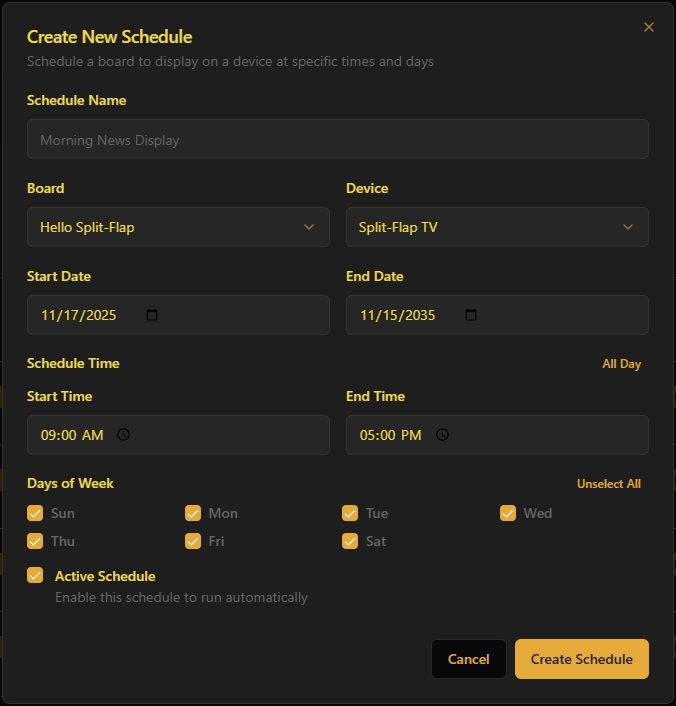Click Unselect All days link
The width and height of the screenshot is (676, 706).
coord(608,484)
